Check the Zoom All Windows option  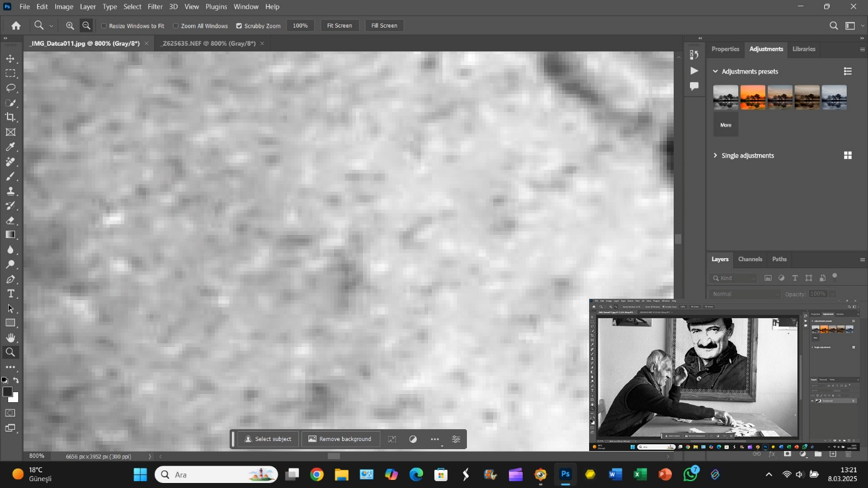(176, 26)
